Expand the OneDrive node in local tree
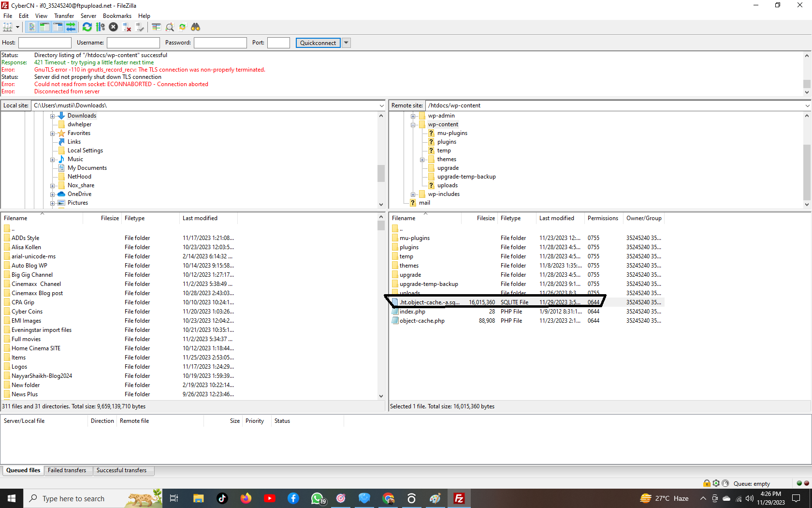Screen dimensions: 812x508 pyautogui.click(x=53, y=194)
